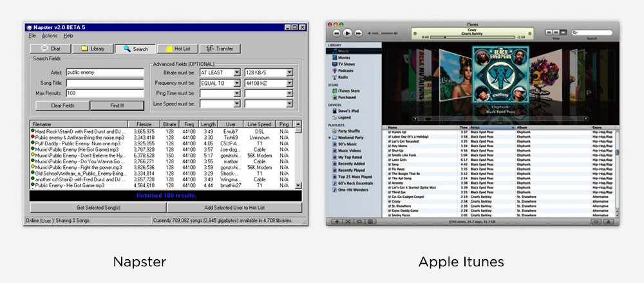644x283 pixels.
Task: Select Steve's iPod device
Action: tap(349, 111)
